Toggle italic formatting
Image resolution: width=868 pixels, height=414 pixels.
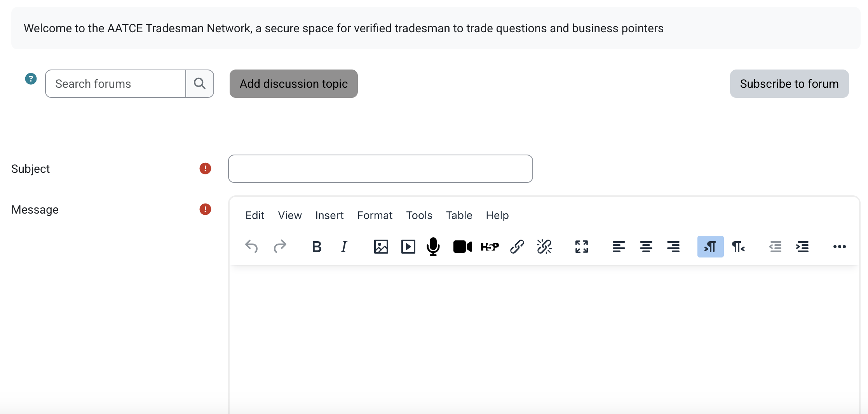[x=343, y=247]
